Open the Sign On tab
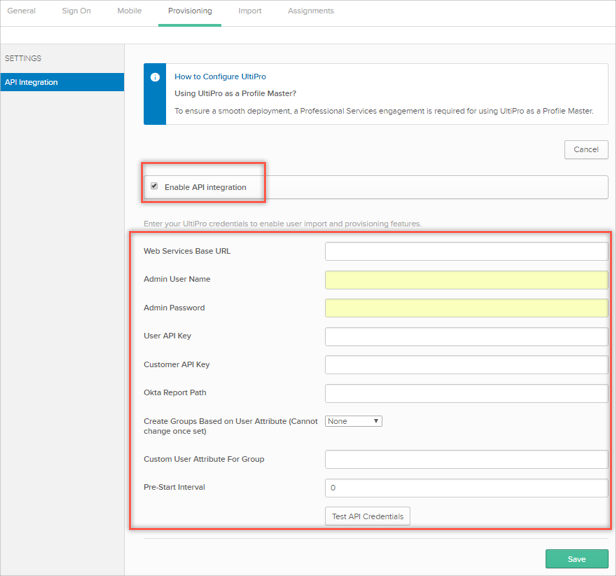616x576 pixels. coord(76,11)
